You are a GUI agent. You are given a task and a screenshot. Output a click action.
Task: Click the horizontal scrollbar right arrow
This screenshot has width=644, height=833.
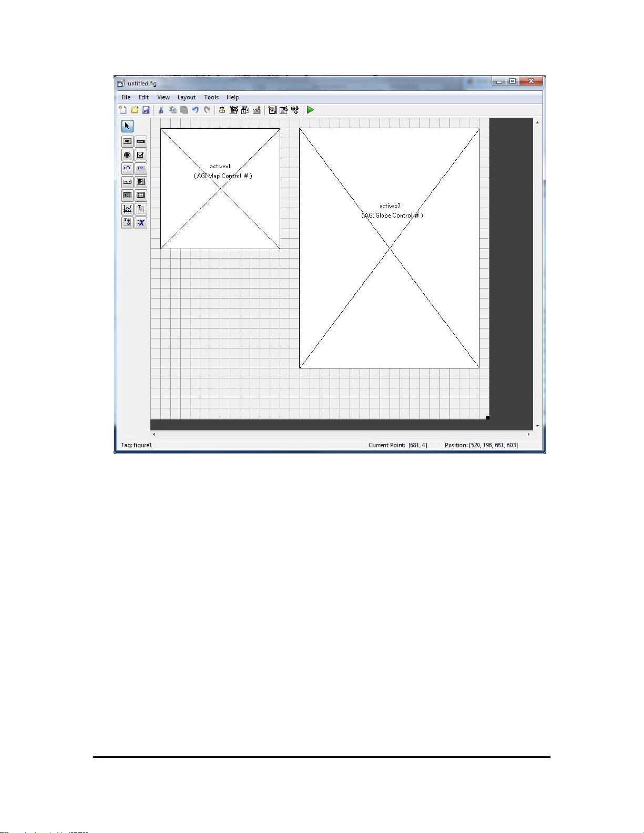point(528,434)
